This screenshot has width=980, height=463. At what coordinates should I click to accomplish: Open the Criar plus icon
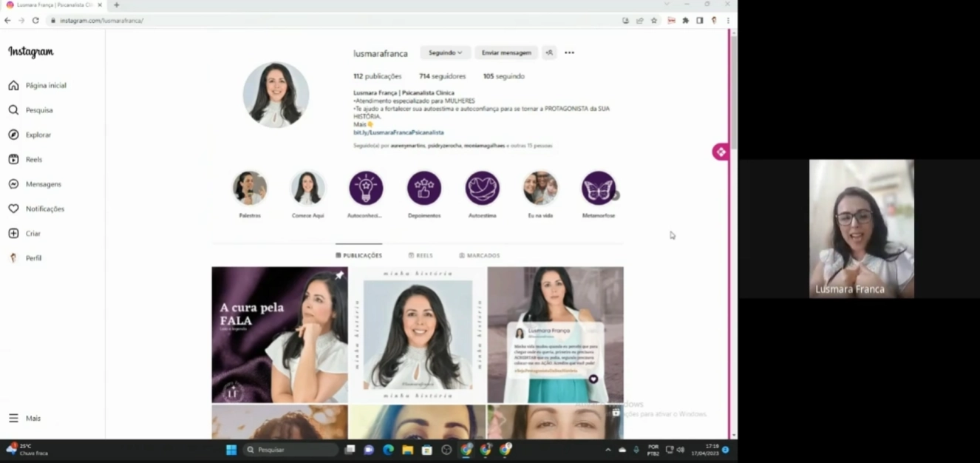13,233
